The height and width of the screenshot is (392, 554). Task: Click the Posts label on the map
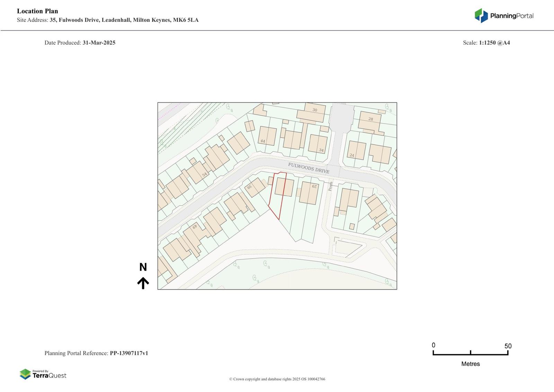tap(330, 186)
